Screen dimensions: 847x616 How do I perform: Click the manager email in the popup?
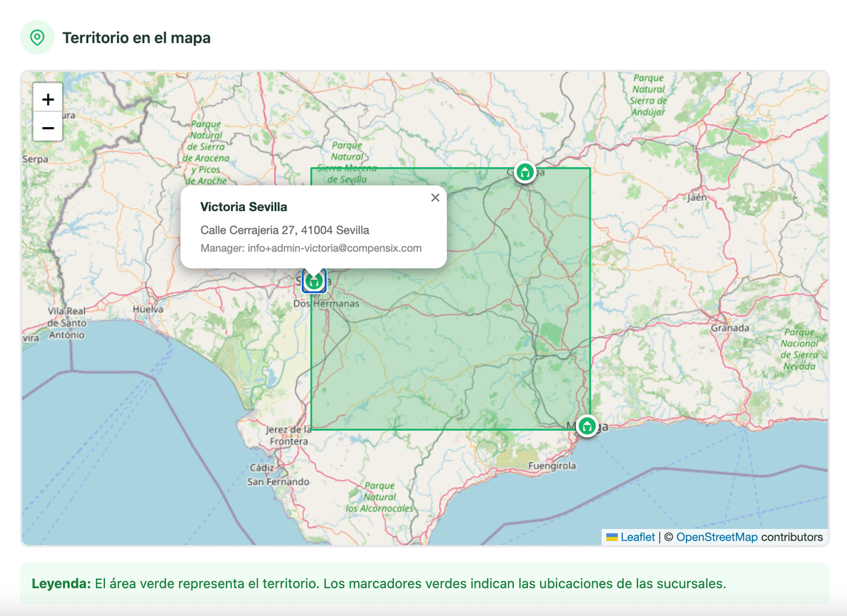[311, 248]
